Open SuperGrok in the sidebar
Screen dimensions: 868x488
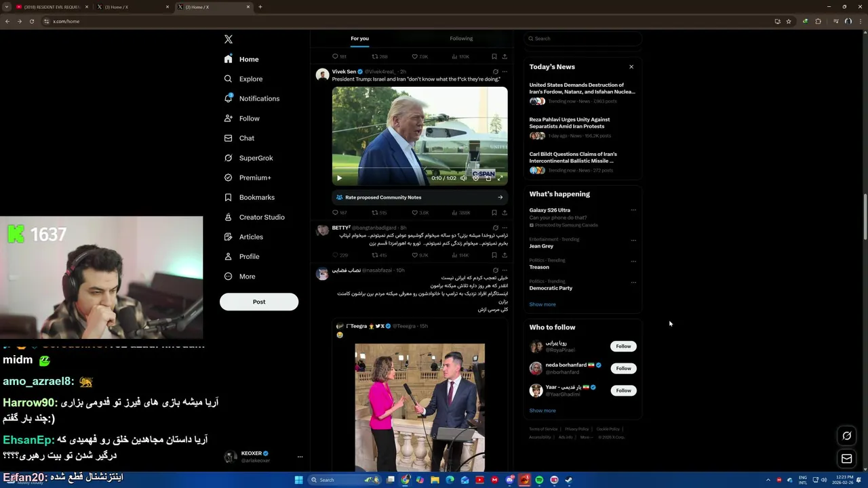(249, 158)
